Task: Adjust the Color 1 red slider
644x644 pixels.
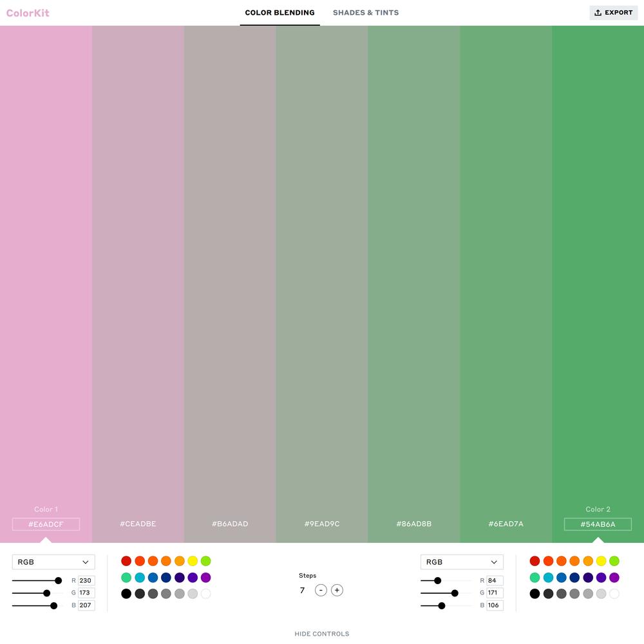Action: pyautogui.click(x=37, y=580)
